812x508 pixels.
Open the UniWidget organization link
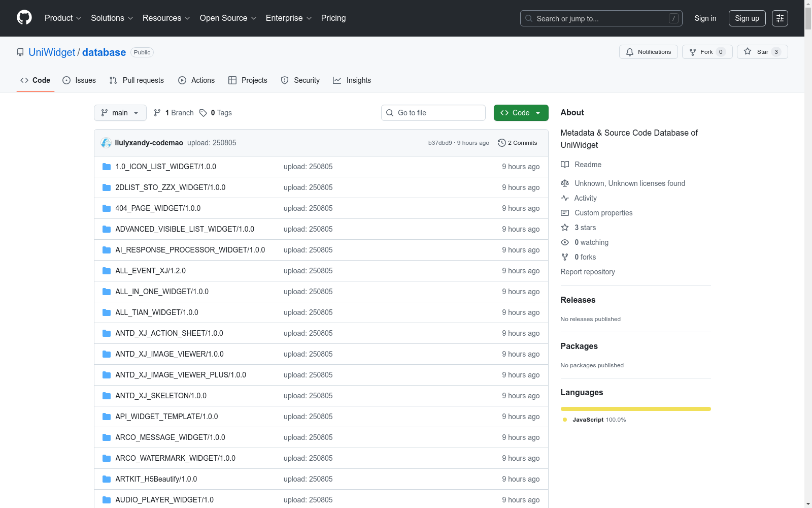tap(52, 52)
